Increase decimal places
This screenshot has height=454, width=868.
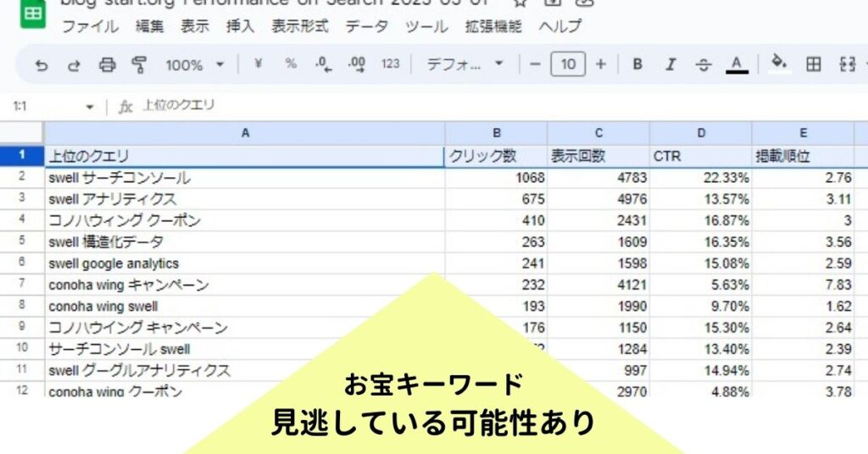357,64
